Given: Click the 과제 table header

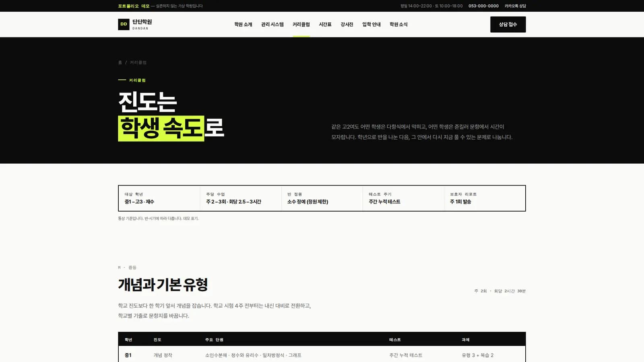Looking at the screenshot, I should (x=466, y=340).
